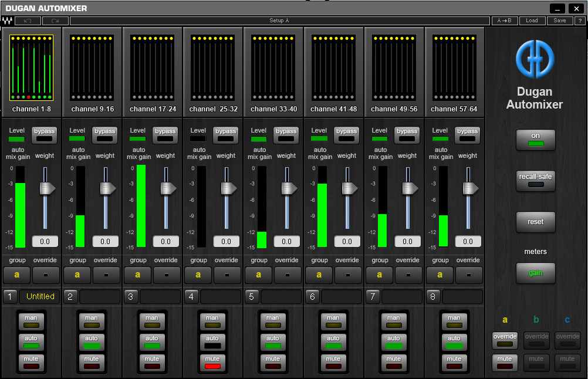Click channel 1 weight slider handle
588x379 pixels.
pyautogui.click(x=48, y=188)
